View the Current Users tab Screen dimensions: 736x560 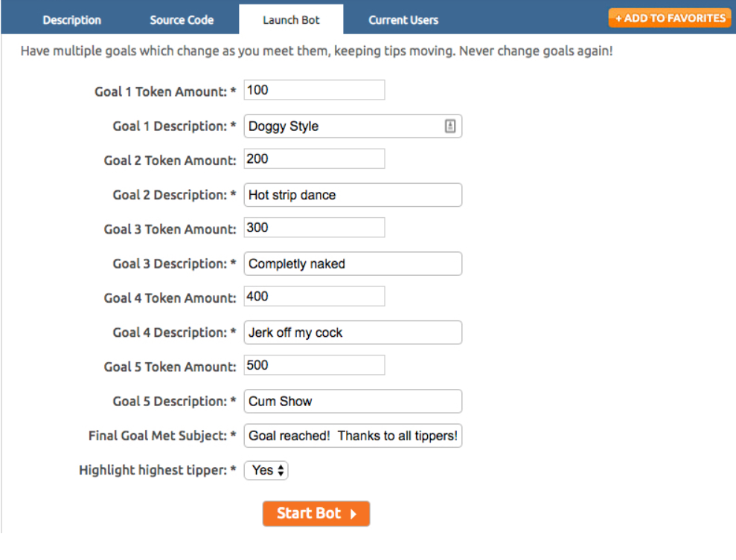403,20
